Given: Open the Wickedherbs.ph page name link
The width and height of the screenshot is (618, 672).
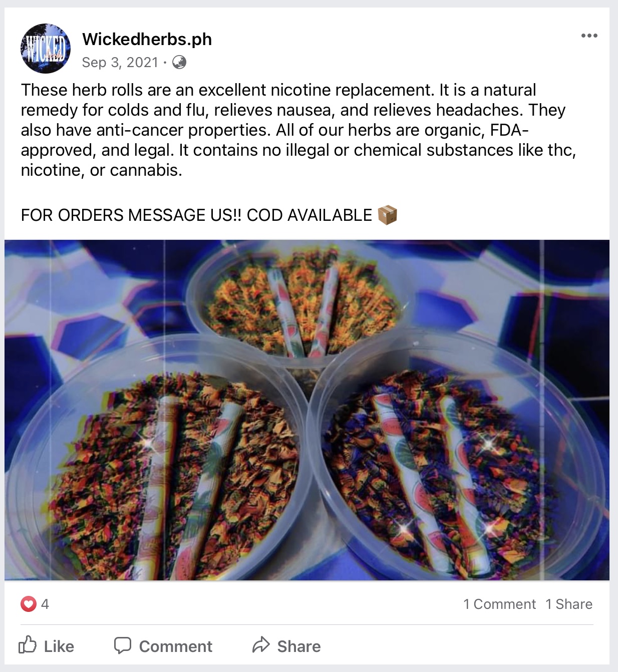Looking at the screenshot, I should coord(147,39).
